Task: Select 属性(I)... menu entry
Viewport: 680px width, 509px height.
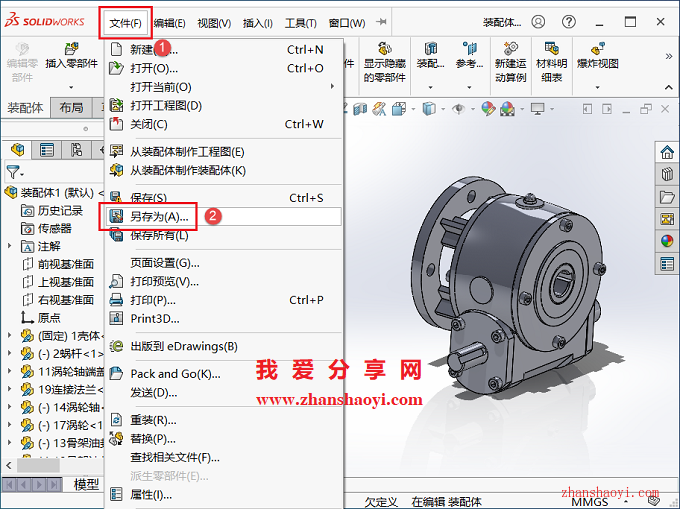Action: [224, 494]
